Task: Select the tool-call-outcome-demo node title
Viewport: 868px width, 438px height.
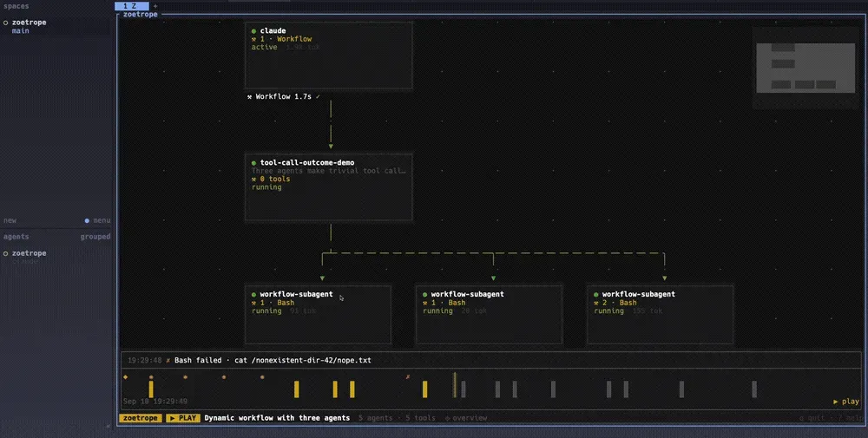Action: click(307, 162)
